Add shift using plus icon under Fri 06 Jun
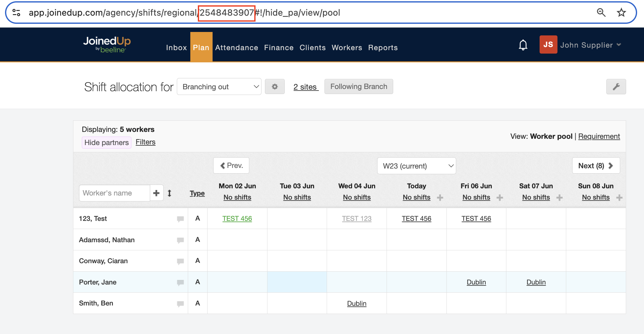Screen dimensions: 644x334 500,197
